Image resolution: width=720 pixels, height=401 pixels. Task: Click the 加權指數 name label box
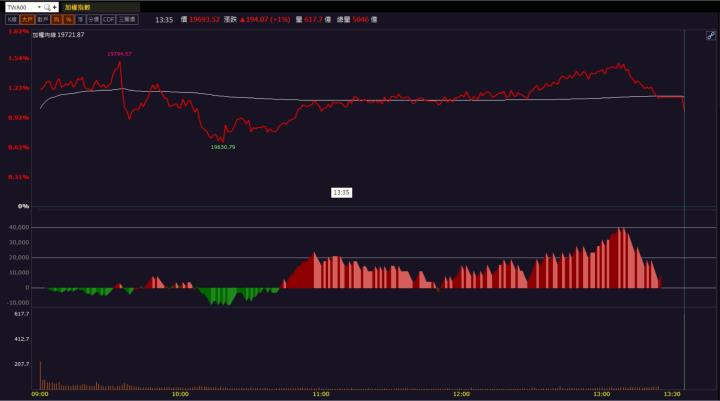click(100, 6)
